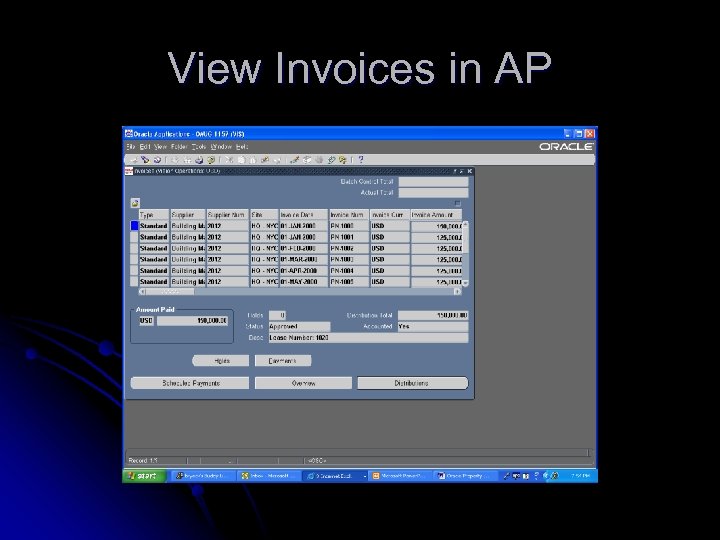The width and height of the screenshot is (720, 540).
Task: Click the Invoice Amount column header
Action: (x=436, y=214)
